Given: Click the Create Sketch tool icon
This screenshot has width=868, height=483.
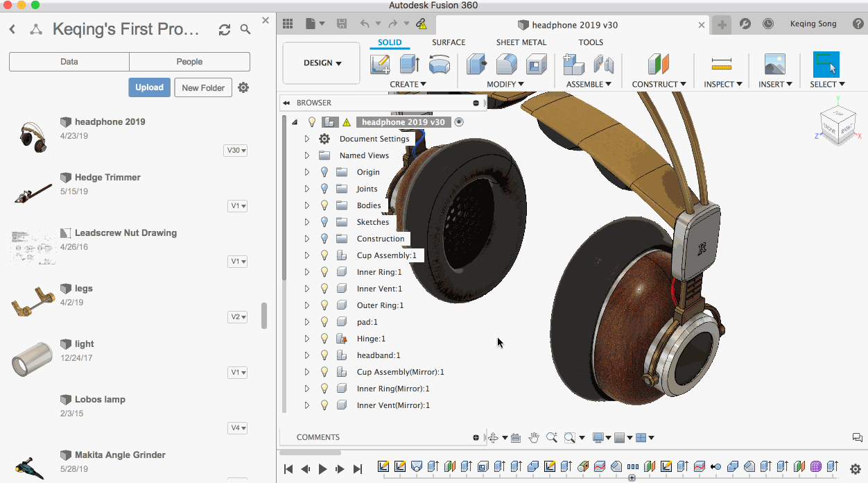Looking at the screenshot, I should click(x=380, y=65).
